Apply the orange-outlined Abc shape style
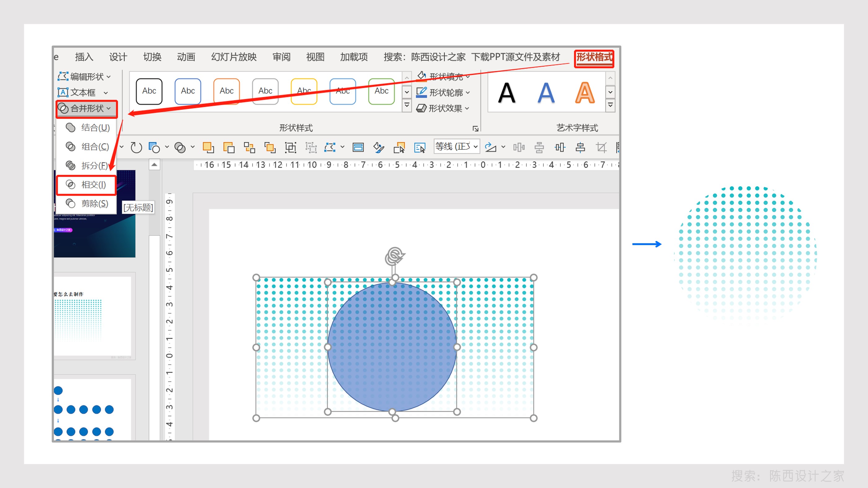 (x=226, y=91)
